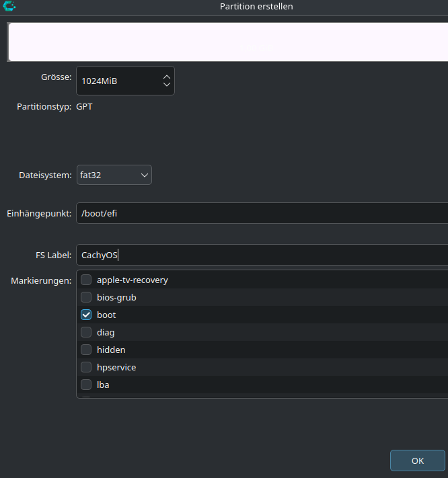Viewport: 448px width, 478px height.
Task: Enable the hpservice flag checkbox
Action: point(86,367)
